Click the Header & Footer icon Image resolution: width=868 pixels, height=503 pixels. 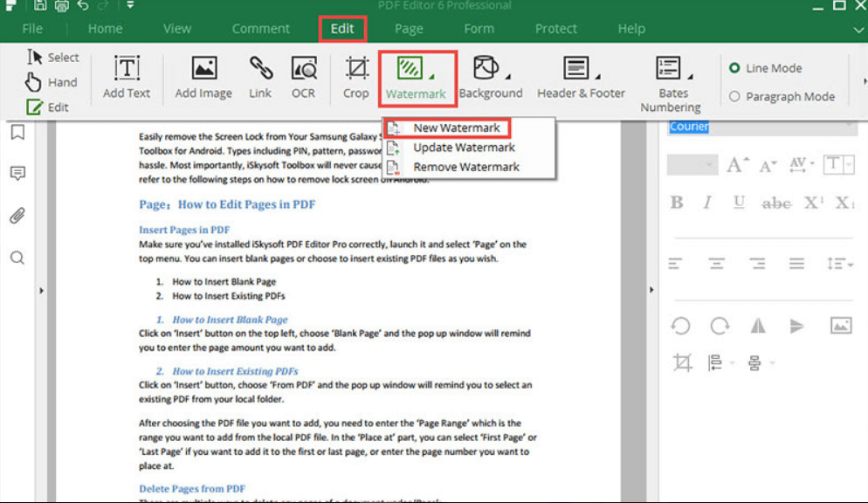pyautogui.click(x=575, y=68)
